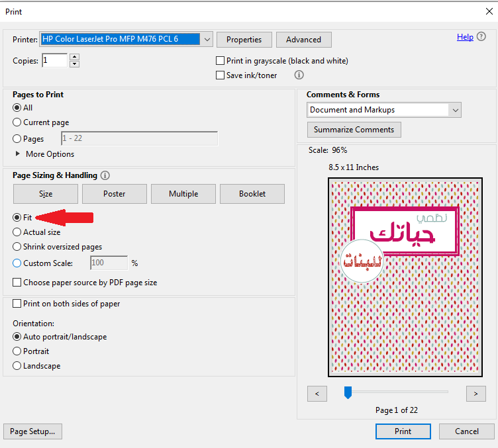
Task: Expand More Options disclosure triangle
Action: pos(17,154)
